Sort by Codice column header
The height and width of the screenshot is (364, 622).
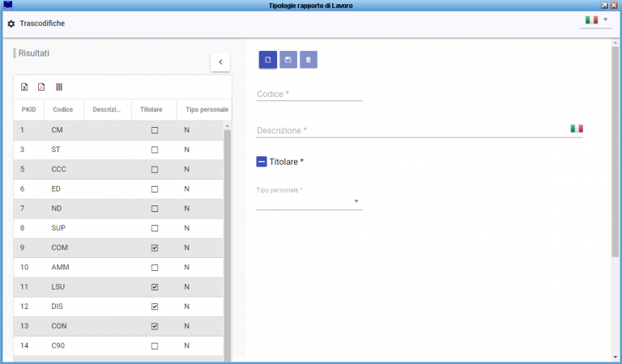coord(63,110)
